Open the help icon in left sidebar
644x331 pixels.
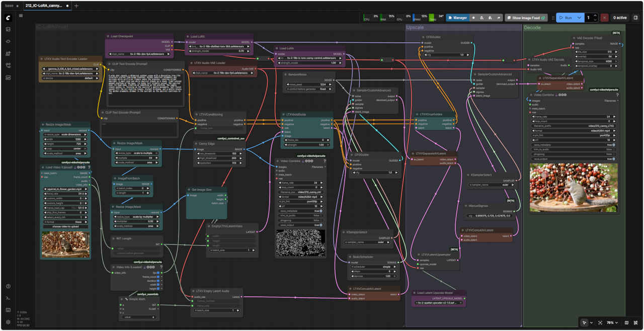8,286
